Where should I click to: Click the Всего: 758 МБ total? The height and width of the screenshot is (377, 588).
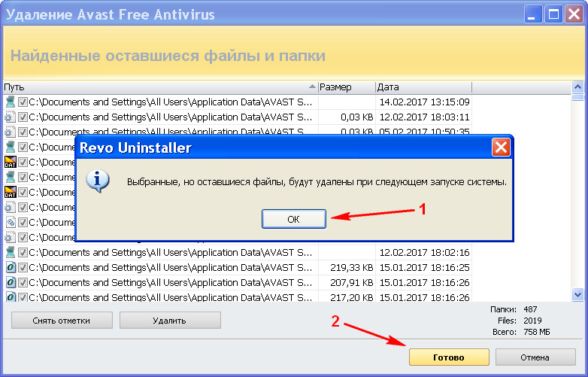point(521,332)
